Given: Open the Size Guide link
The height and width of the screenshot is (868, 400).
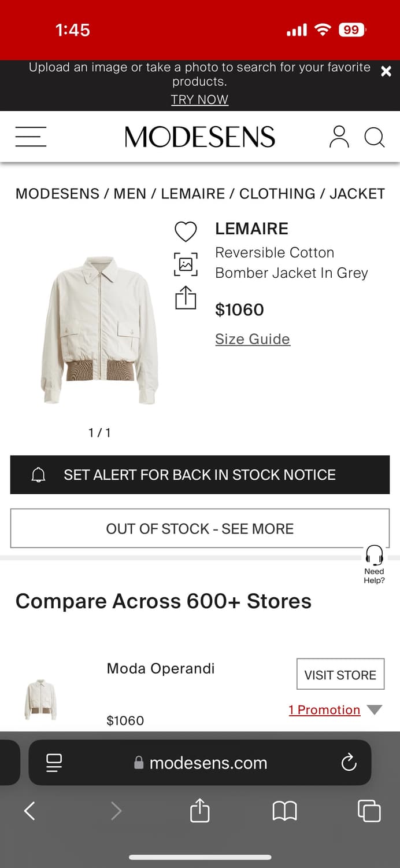Looking at the screenshot, I should point(253,339).
